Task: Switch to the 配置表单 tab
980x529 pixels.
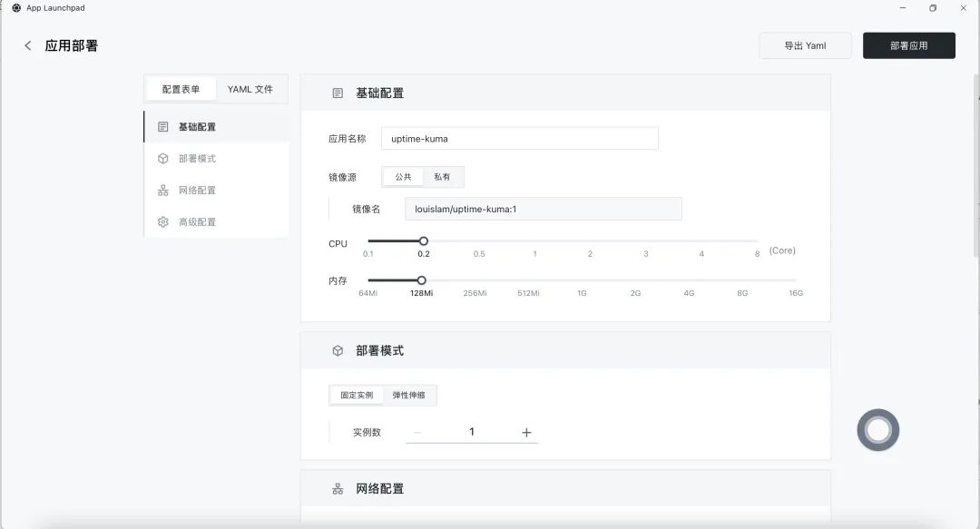Action: pyautogui.click(x=181, y=90)
